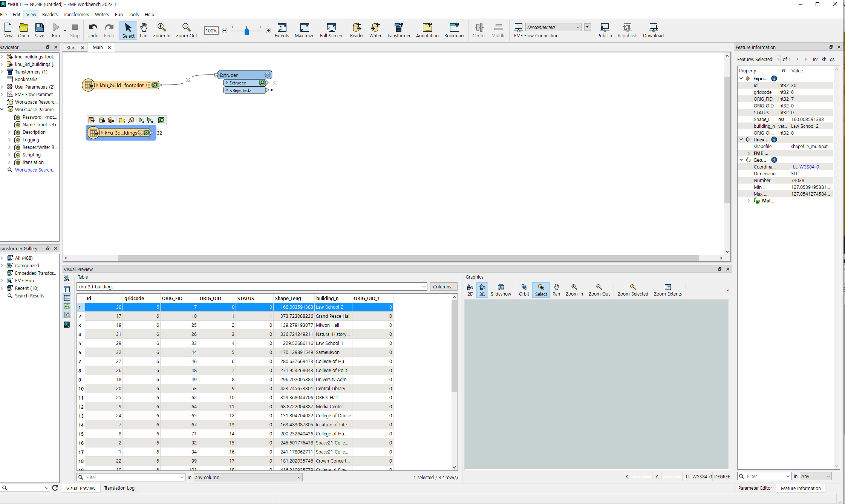Undo the last action
Viewport: 845px width, 504px height.
point(93,30)
